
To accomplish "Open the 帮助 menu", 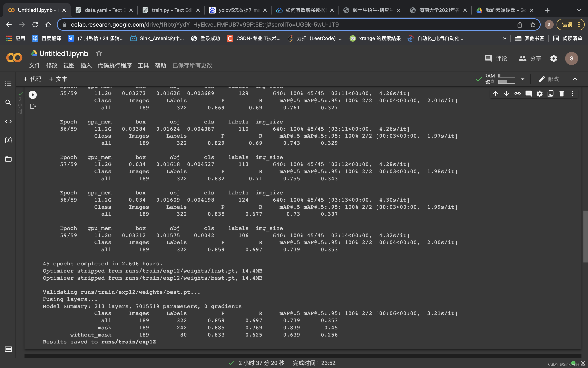I will [160, 65].
